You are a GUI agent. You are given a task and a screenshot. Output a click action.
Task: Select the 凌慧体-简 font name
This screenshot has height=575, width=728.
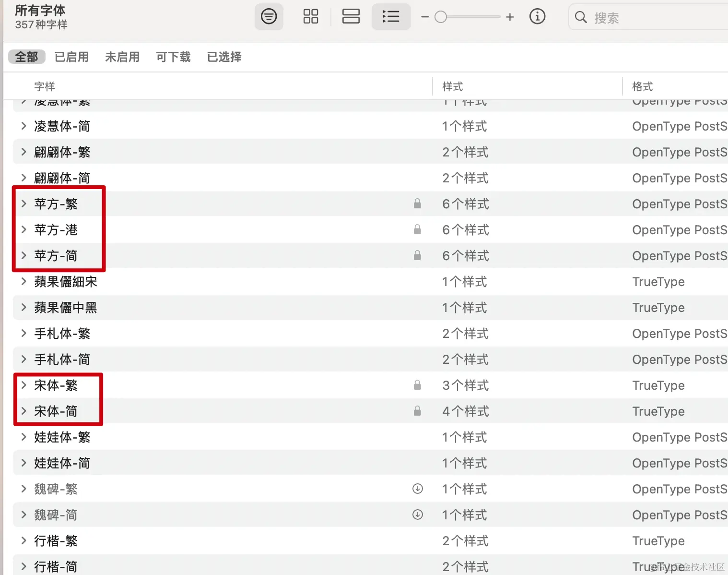pos(62,126)
